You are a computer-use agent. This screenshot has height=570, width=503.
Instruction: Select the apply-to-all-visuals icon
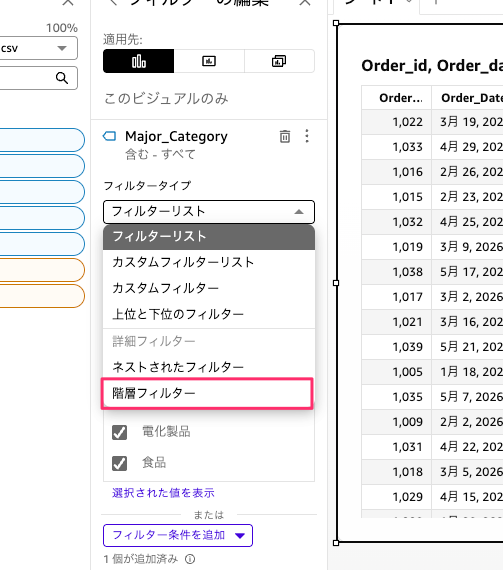pos(279,61)
